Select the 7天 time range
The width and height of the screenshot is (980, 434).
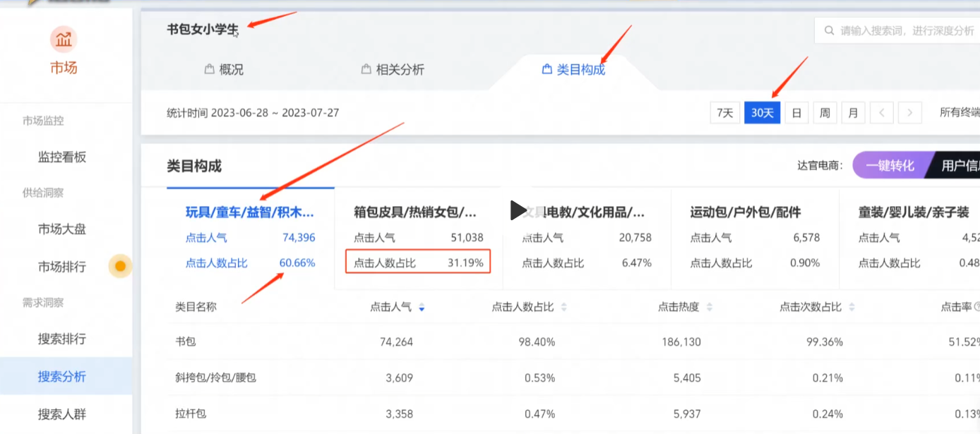click(725, 113)
